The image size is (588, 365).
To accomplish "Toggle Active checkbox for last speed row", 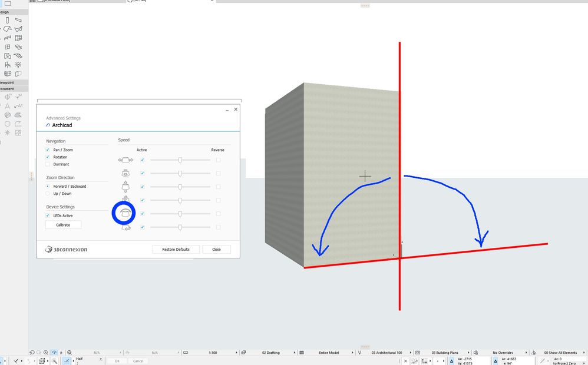I will 142,227.
